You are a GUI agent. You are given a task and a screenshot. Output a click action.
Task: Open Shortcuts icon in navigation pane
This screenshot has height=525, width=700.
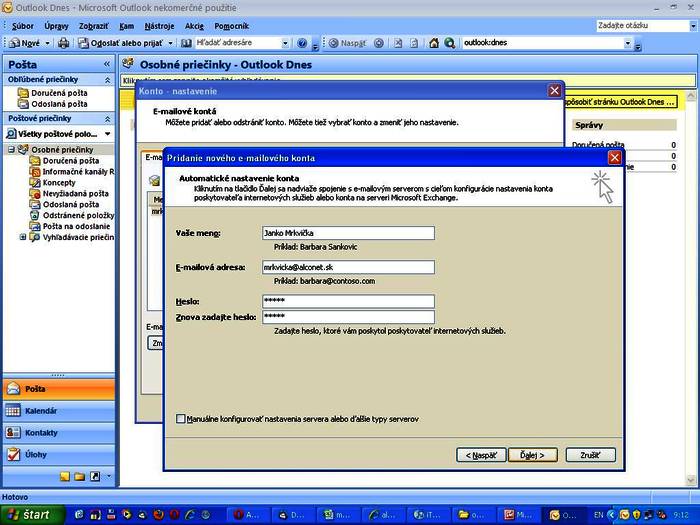pyautogui.click(x=95, y=476)
